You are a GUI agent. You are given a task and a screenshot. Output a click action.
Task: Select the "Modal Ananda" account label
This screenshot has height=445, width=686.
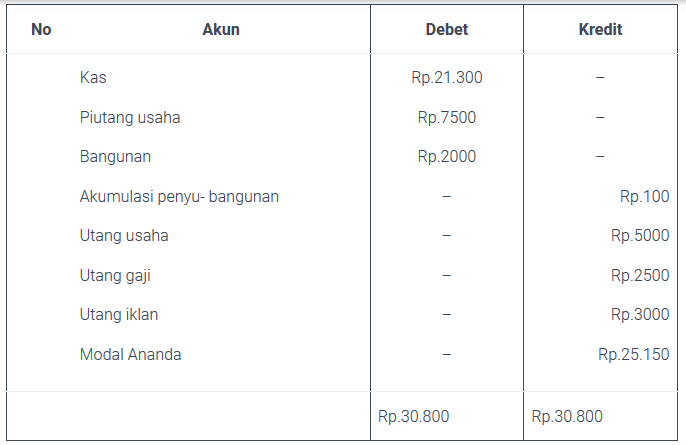pyautogui.click(x=131, y=354)
